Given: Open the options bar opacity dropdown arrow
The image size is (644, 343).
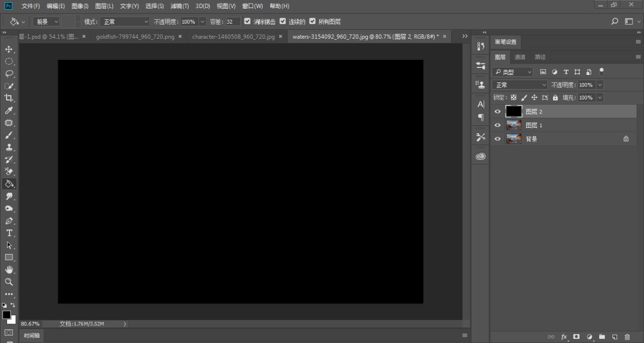Looking at the screenshot, I should 203,22.
